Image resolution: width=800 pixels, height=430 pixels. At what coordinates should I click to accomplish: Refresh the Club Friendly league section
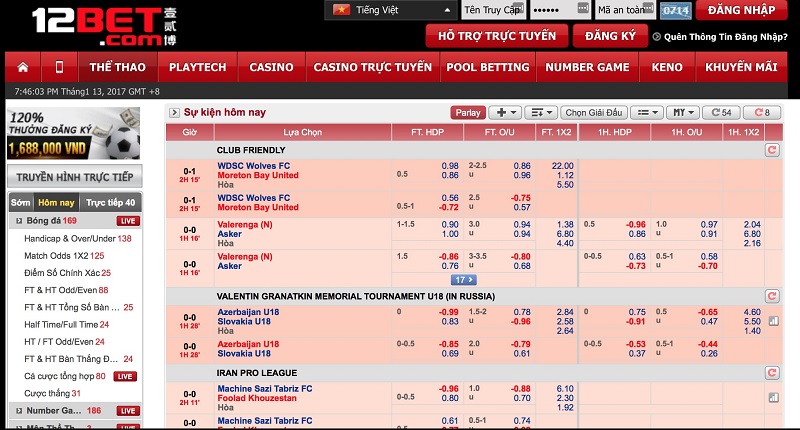[x=772, y=150]
